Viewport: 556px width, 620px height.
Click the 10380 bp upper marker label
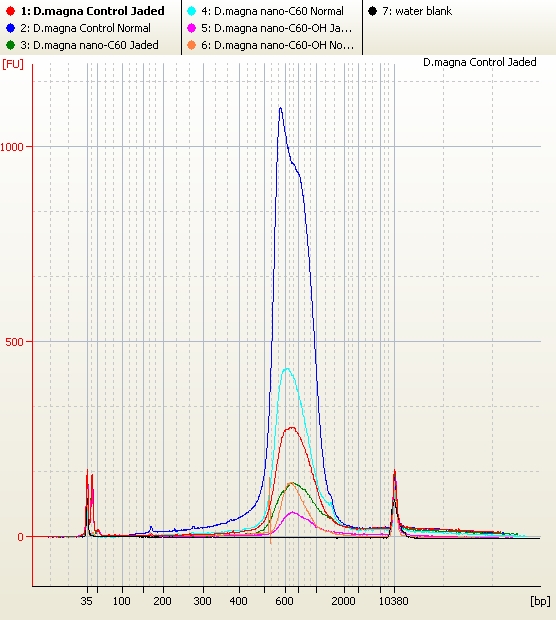click(x=393, y=601)
